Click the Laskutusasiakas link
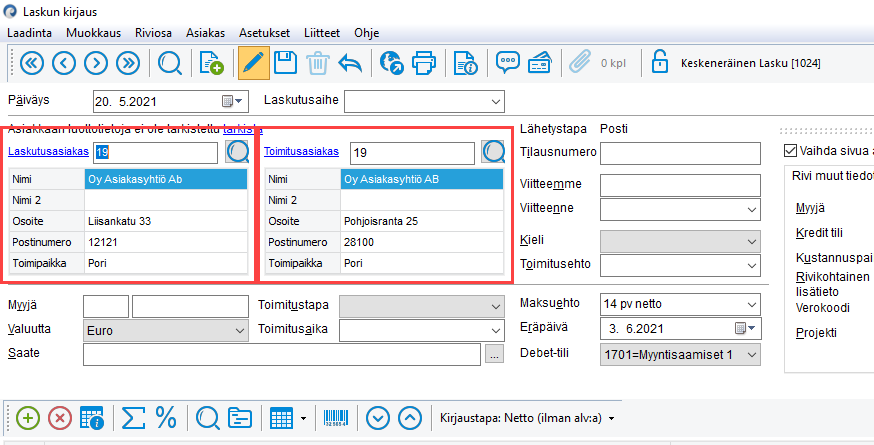874x445 pixels. pyautogui.click(x=48, y=151)
